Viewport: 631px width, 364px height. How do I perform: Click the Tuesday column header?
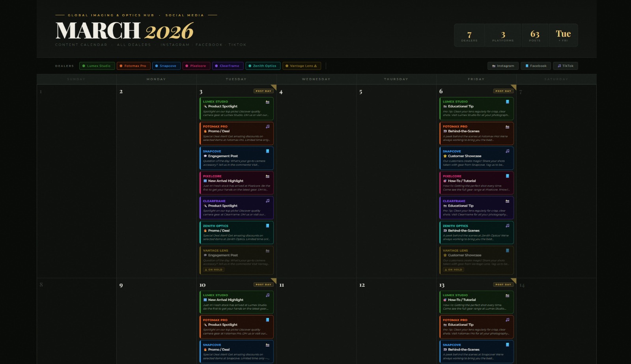coord(236,79)
